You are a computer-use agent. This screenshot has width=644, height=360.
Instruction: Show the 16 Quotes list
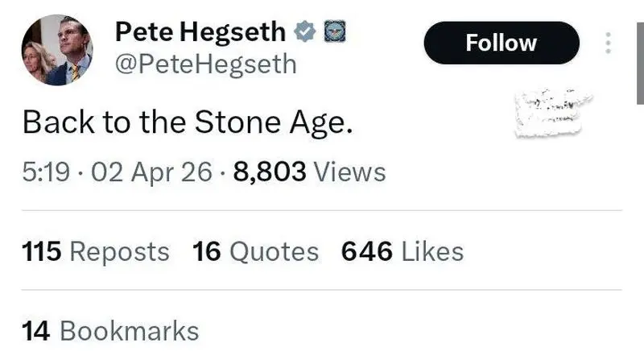click(255, 251)
